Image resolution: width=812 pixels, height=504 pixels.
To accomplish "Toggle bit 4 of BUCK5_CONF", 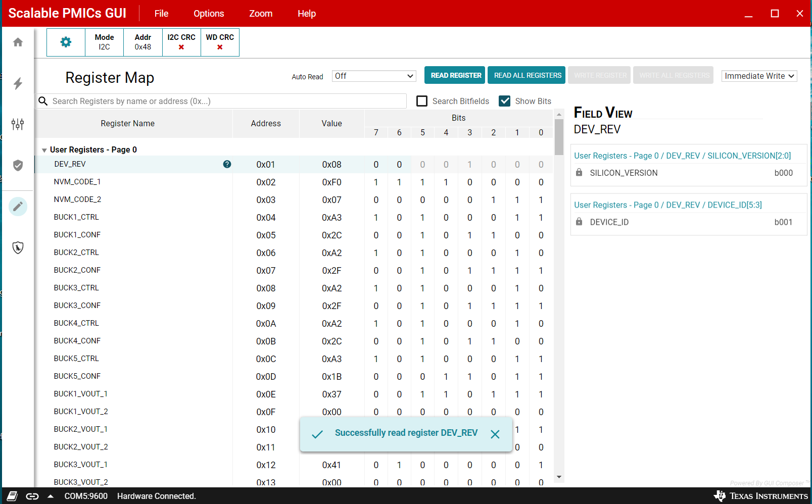I will coord(446,377).
